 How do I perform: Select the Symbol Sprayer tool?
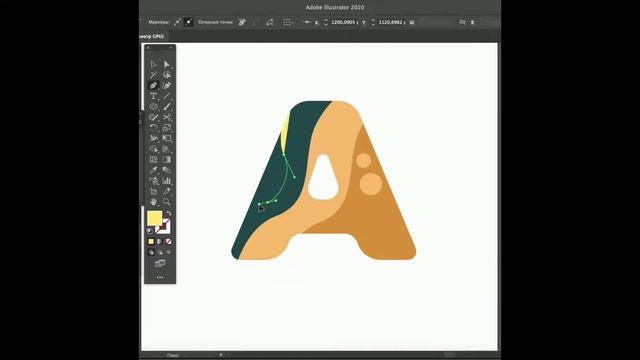[153, 181]
